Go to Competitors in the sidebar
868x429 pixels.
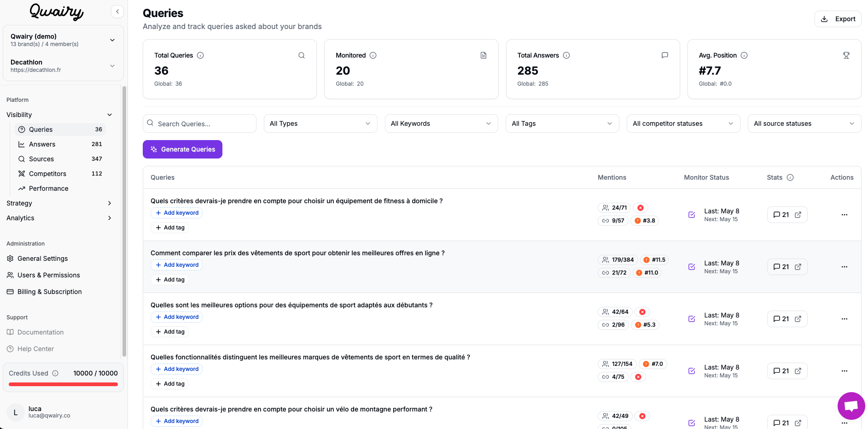tap(60, 174)
